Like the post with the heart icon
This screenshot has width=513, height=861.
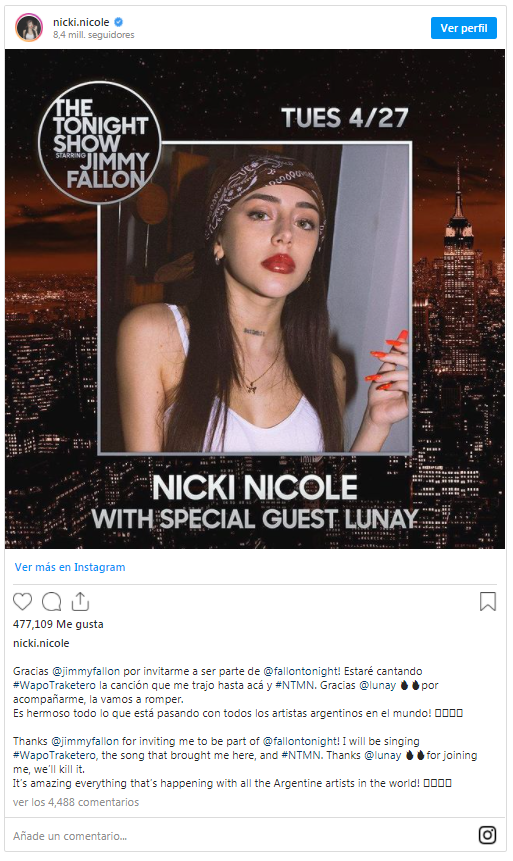pos(23,602)
